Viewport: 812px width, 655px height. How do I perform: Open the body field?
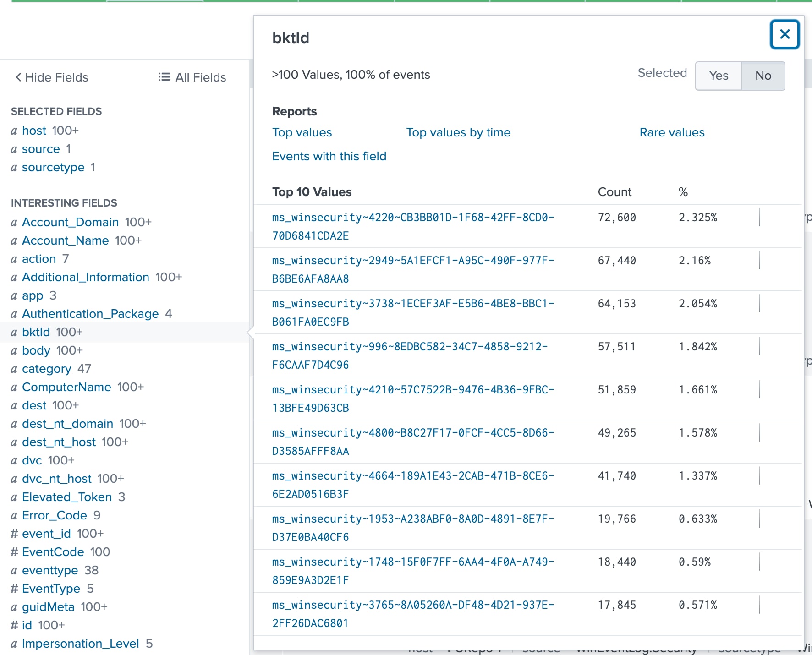(36, 350)
